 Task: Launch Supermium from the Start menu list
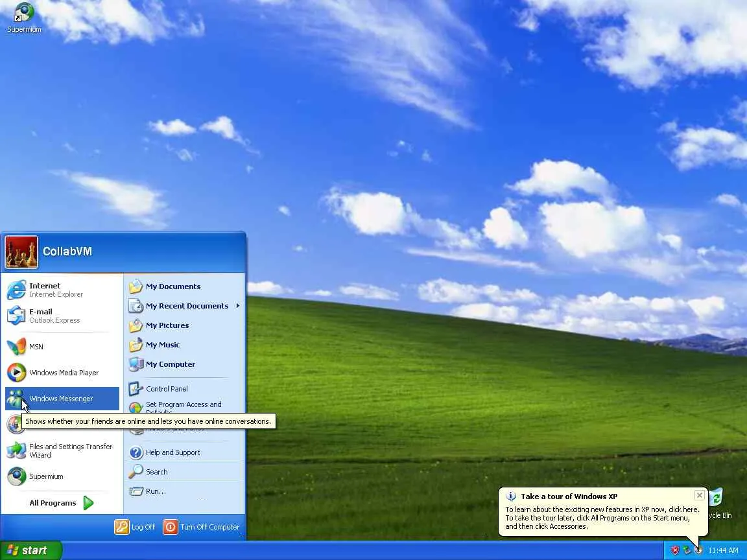click(62, 476)
